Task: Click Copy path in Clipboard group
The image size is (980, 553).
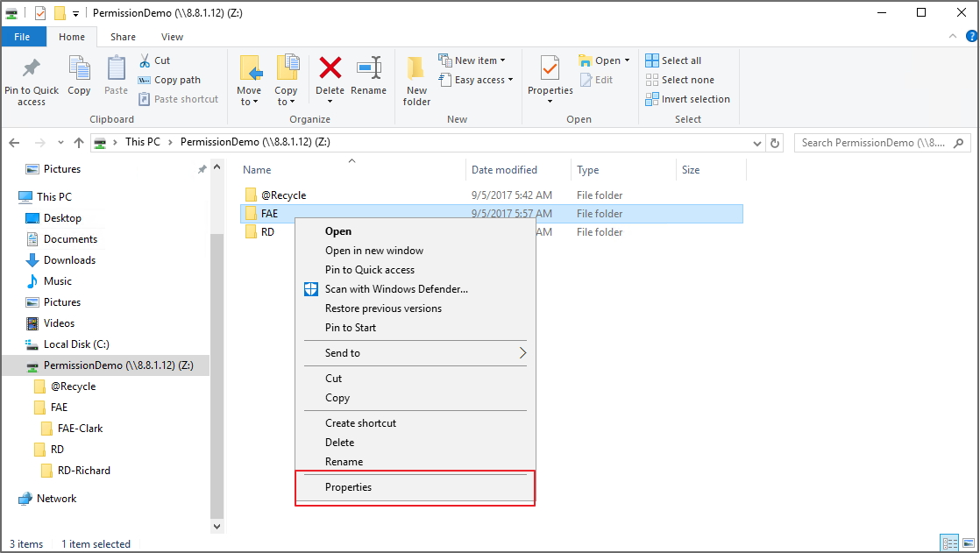Action: click(169, 80)
